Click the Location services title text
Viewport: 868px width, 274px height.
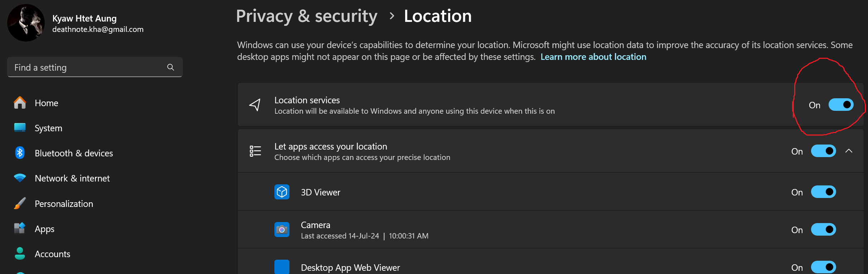tap(307, 100)
